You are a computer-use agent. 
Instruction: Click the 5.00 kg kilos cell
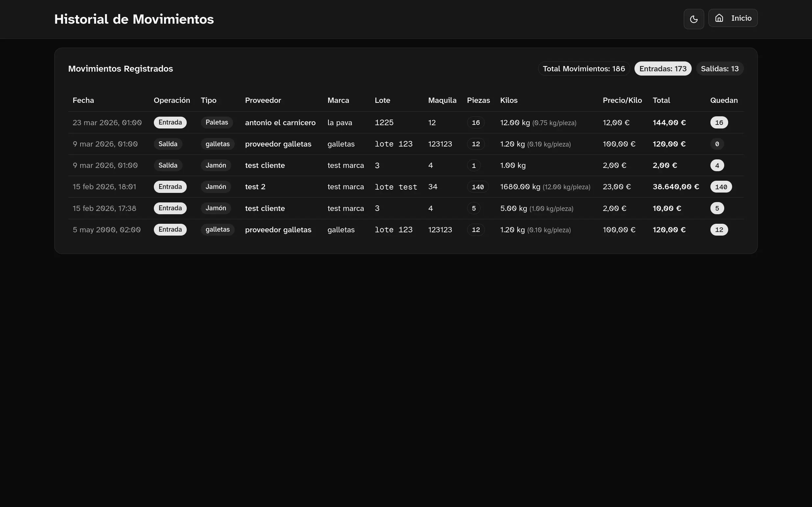point(537,208)
